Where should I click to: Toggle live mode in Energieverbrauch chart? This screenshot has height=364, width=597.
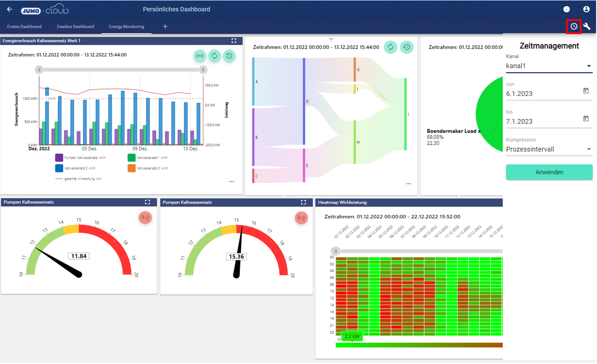pos(200,56)
